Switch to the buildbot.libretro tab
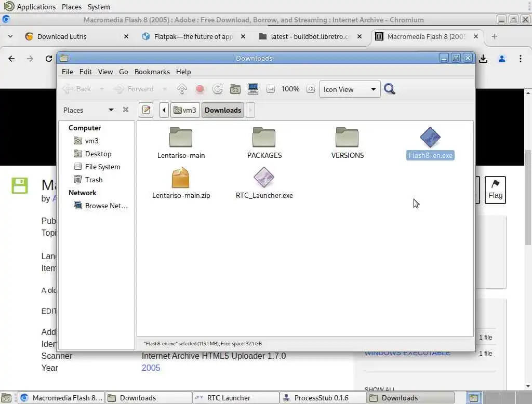This screenshot has width=532, height=404. [310, 36]
